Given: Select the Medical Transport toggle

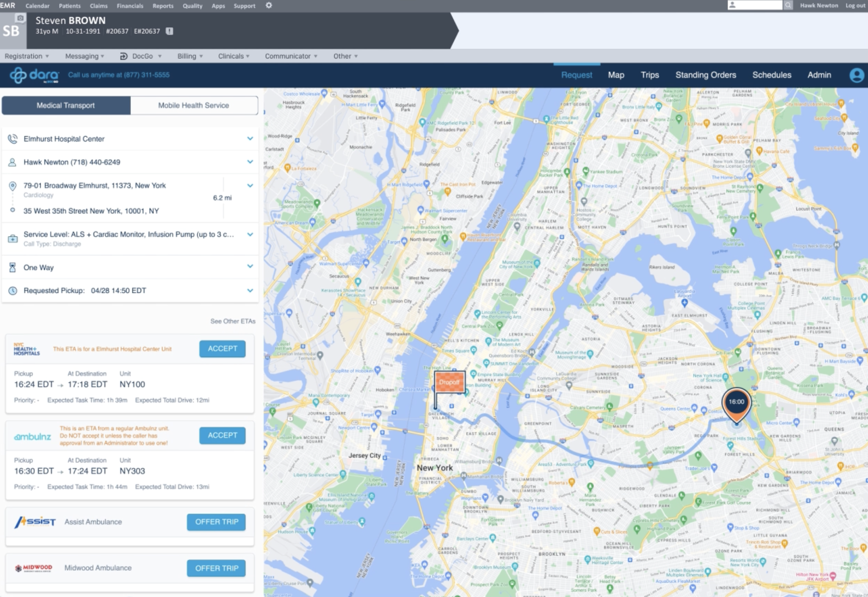Looking at the screenshot, I should pyautogui.click(x=66, y=105).
